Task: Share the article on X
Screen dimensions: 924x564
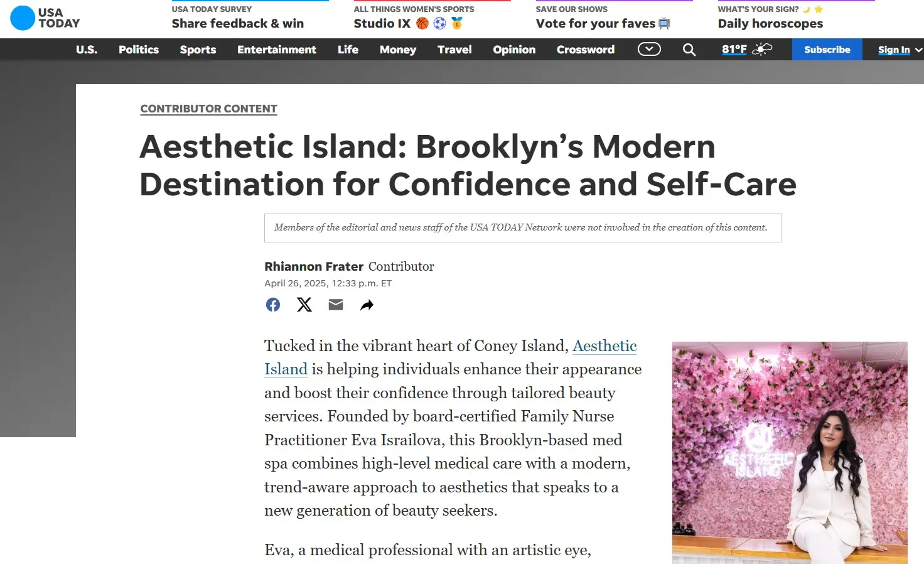Action: click(304, 305)
